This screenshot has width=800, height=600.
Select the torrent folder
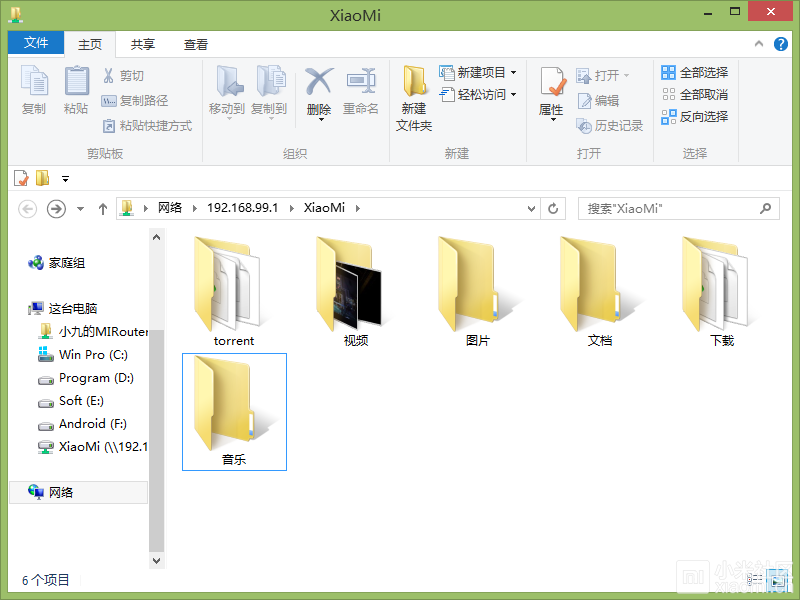[234, 291]
